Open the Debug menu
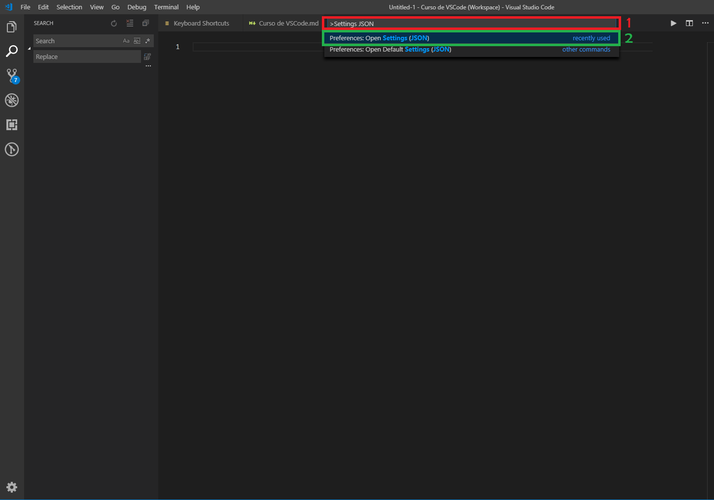The width and height of the screenshot is (714, 500). coord(137,7)
